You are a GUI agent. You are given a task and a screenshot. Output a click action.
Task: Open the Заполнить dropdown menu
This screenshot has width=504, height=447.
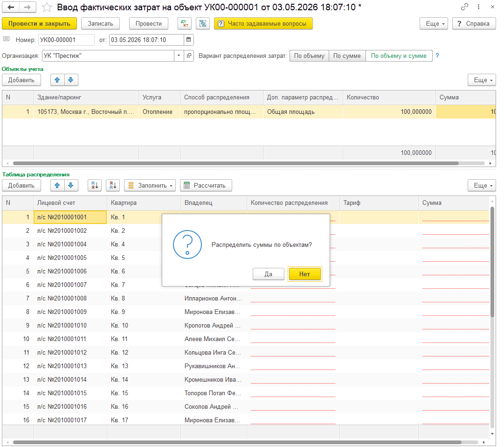(150, 186)
